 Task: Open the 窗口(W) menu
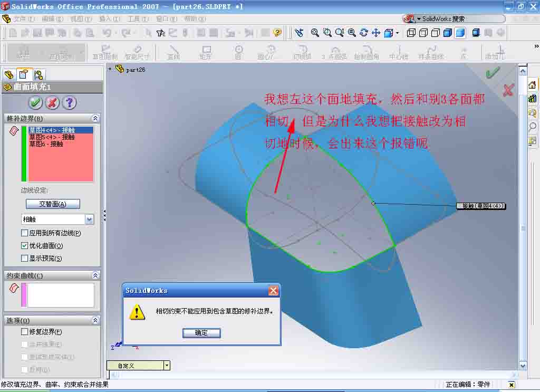(166, 19)
